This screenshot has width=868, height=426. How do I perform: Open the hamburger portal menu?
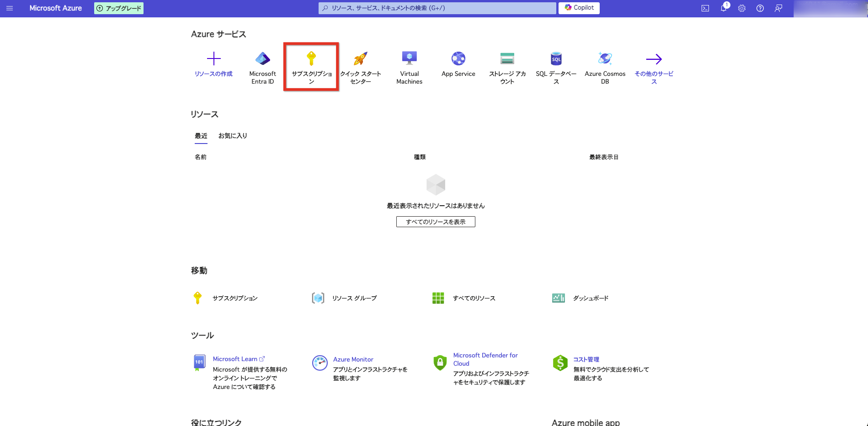point(10,8)
